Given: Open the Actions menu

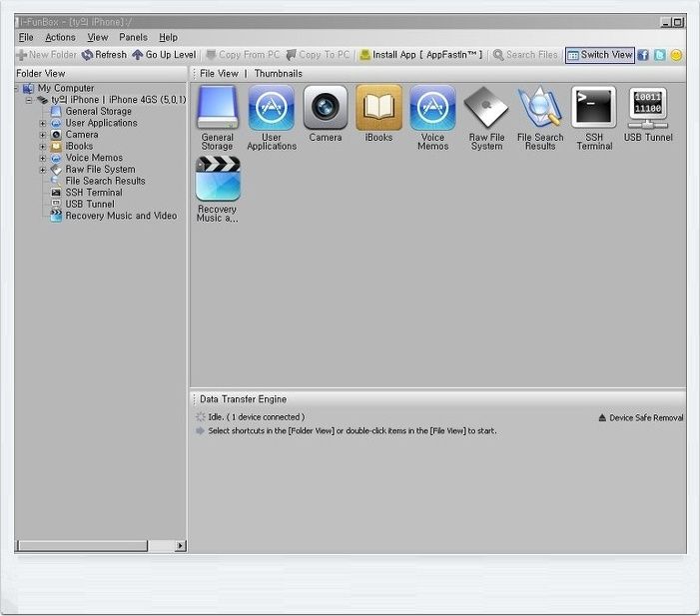Looking at the screenshot, I should pyautogui.click(x=60, y=37).
